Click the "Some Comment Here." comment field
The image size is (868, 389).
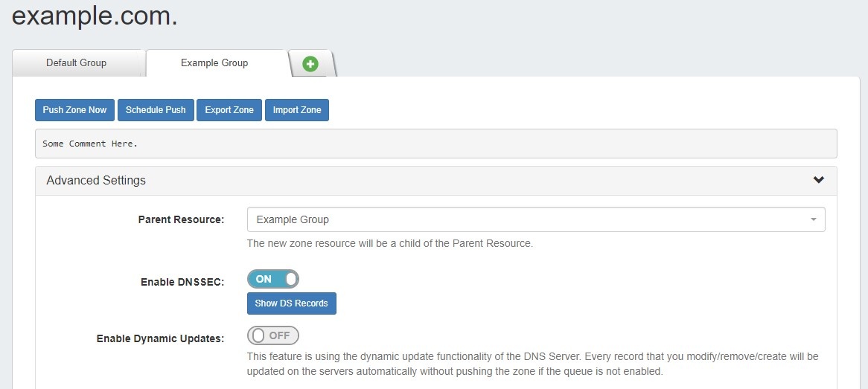[x=435, y=144]
